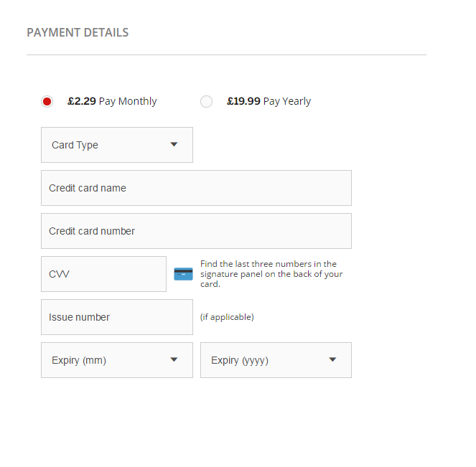Click into the Issue number field

click(116, 317)
